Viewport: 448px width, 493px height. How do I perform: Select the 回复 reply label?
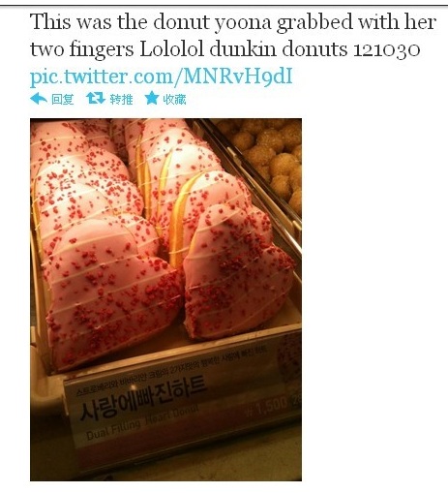pos(63,99)
